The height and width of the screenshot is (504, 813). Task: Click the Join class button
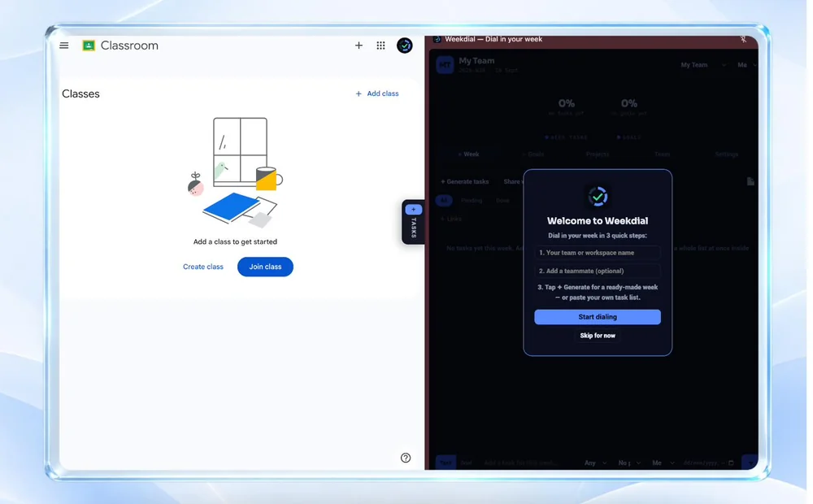[x=266, y=267]
